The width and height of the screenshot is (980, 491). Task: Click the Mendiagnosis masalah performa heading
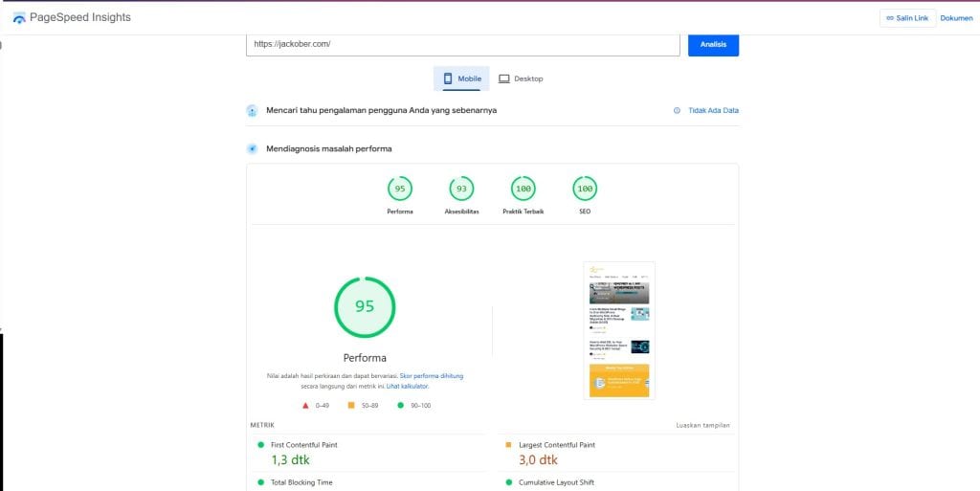(329, 148)
